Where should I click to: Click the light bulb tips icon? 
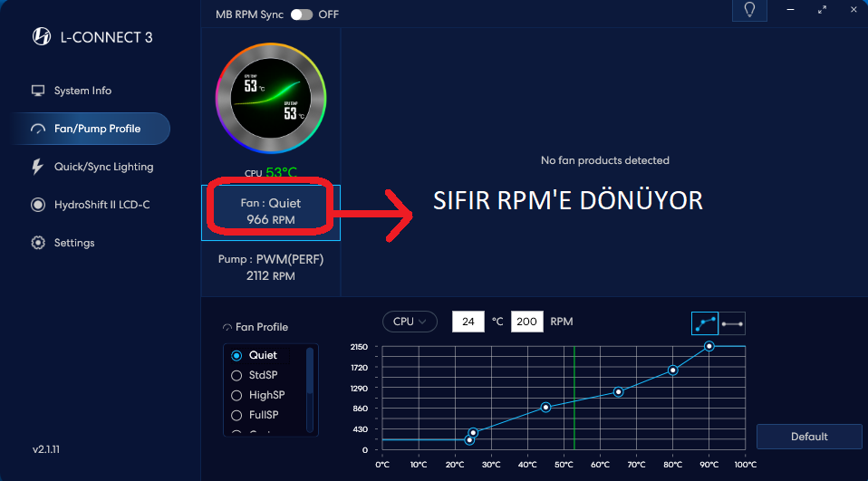749,10
